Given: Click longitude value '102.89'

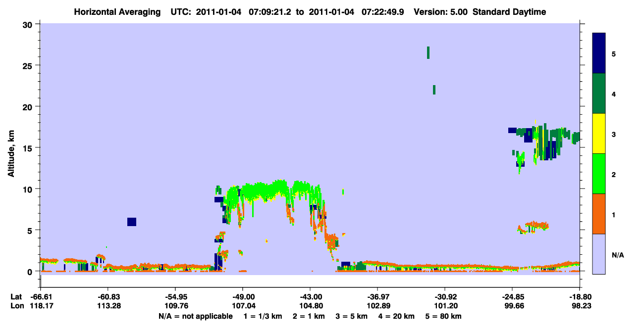Looking at the screenshot, I should (x=377, y=306).
